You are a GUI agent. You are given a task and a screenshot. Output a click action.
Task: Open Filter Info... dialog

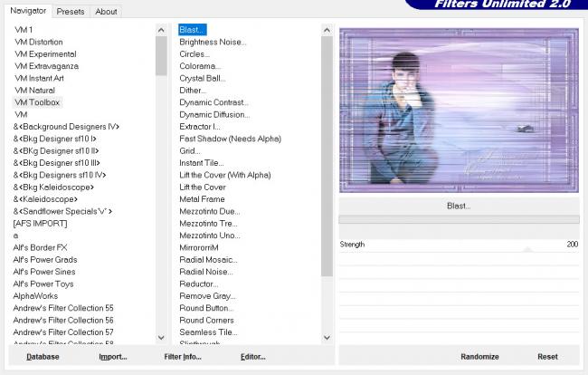tap(185, 357)
